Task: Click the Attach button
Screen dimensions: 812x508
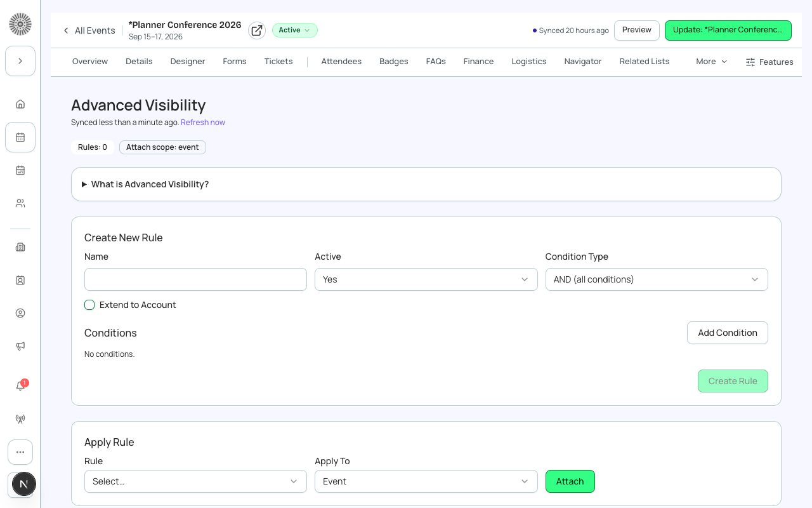Action: [x=570, y=481]
